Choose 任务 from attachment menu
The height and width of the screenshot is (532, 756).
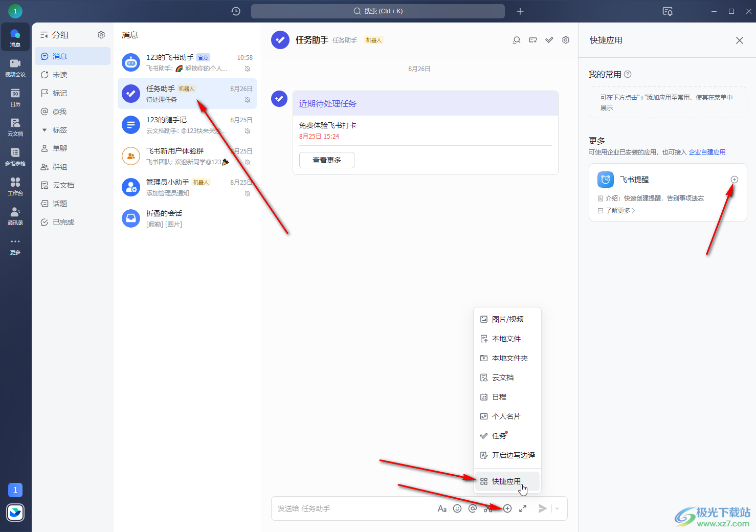pos(507,436)
